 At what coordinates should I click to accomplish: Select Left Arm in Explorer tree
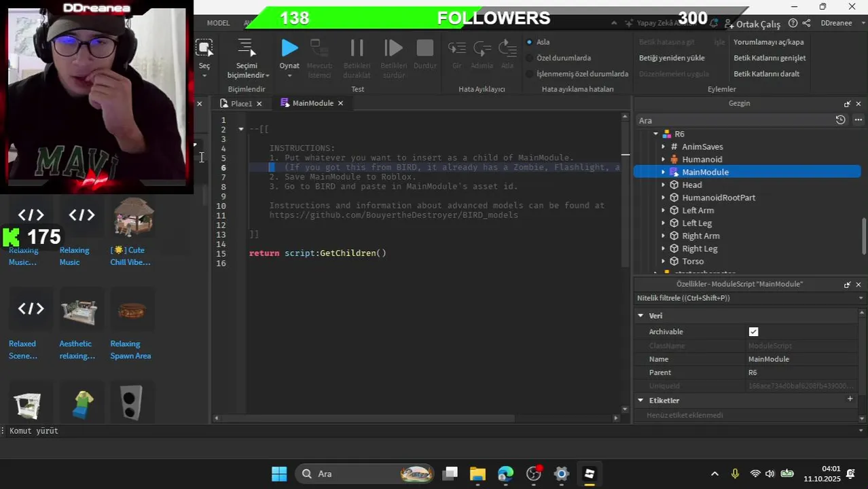[697, 211]
